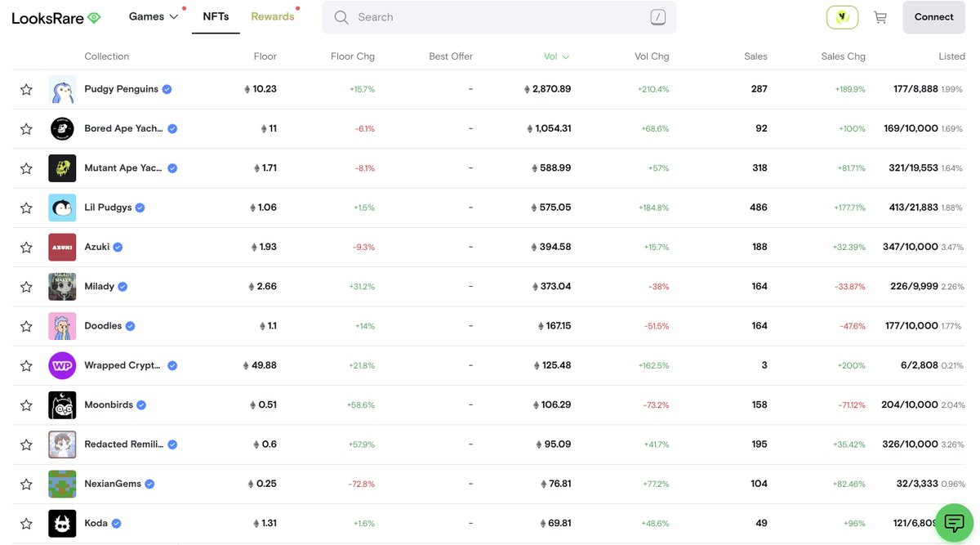The height and width of the screenshot is (545, 980).
Task: Open the Koda avatar icon
Action: (62, 524)
